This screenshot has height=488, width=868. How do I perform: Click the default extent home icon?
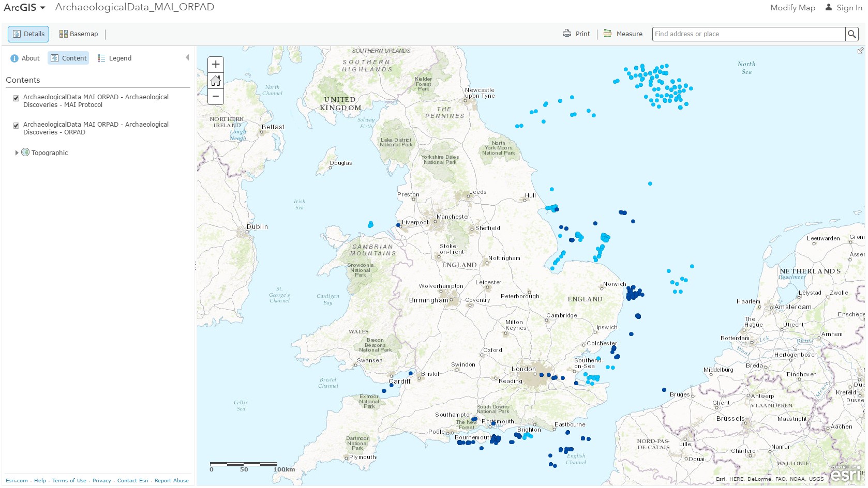click(x=216, y=81)
